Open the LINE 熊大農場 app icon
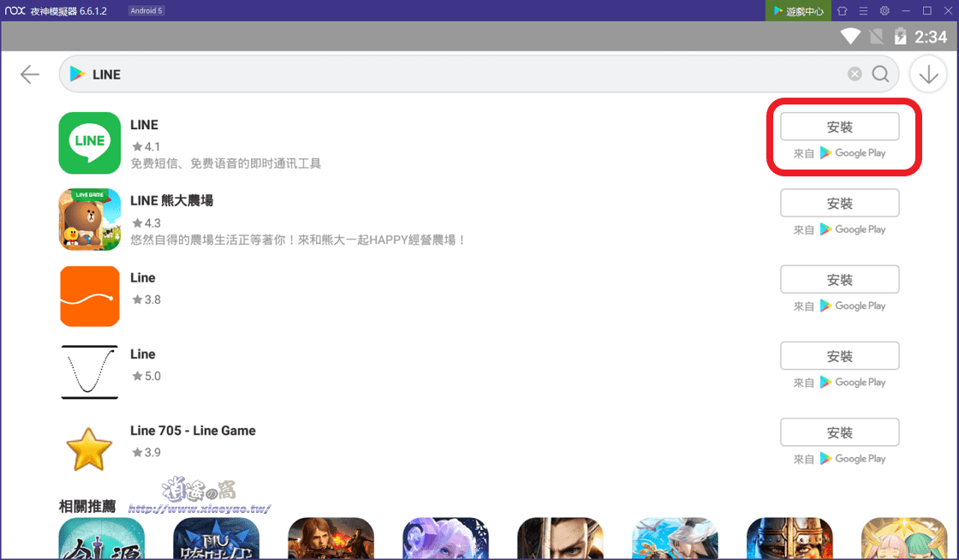The image size is (959, 560). point(89,219)
